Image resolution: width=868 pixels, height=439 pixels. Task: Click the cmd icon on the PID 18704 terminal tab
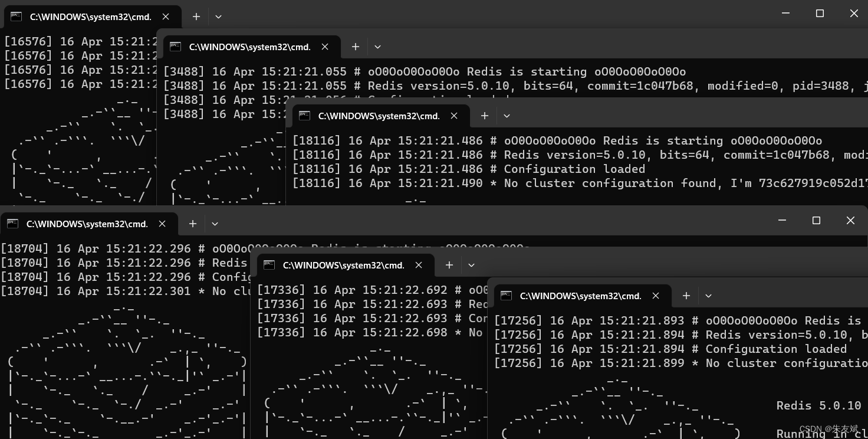13,224
